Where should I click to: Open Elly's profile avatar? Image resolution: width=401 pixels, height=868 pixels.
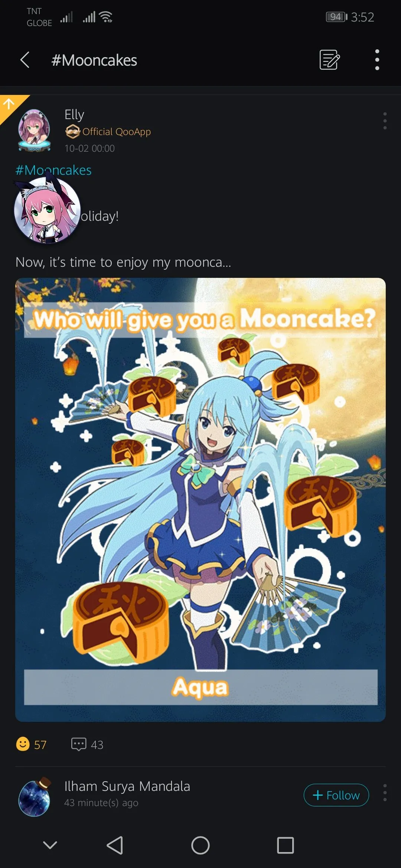tap(34, 131)
